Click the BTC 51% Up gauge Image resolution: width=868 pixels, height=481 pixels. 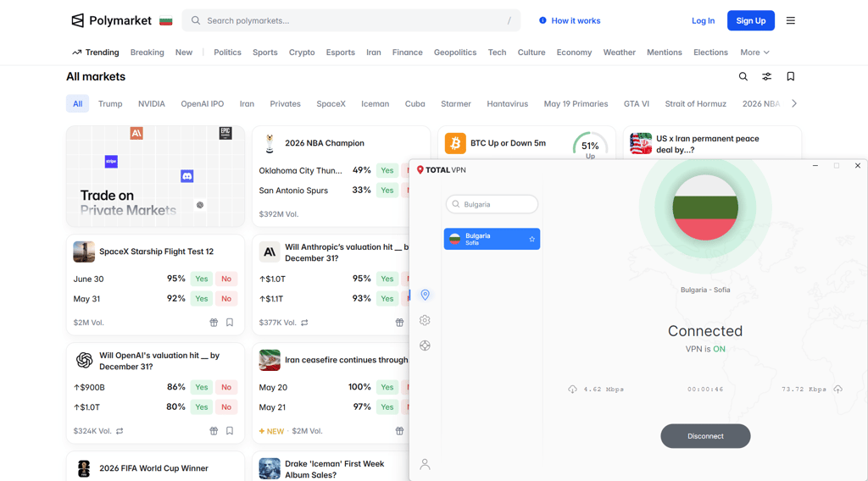590,146
